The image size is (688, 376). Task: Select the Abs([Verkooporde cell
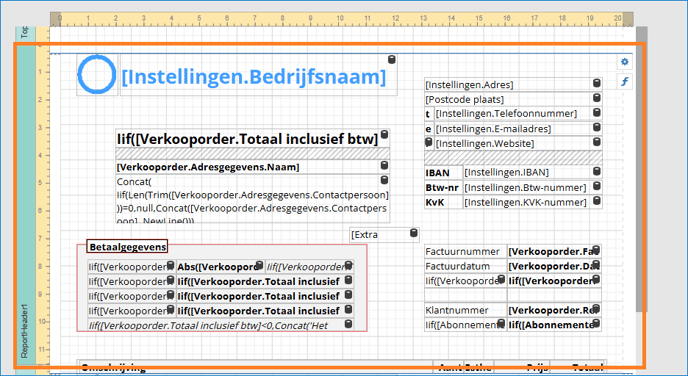pyautogui.click(x=220, y=267)
